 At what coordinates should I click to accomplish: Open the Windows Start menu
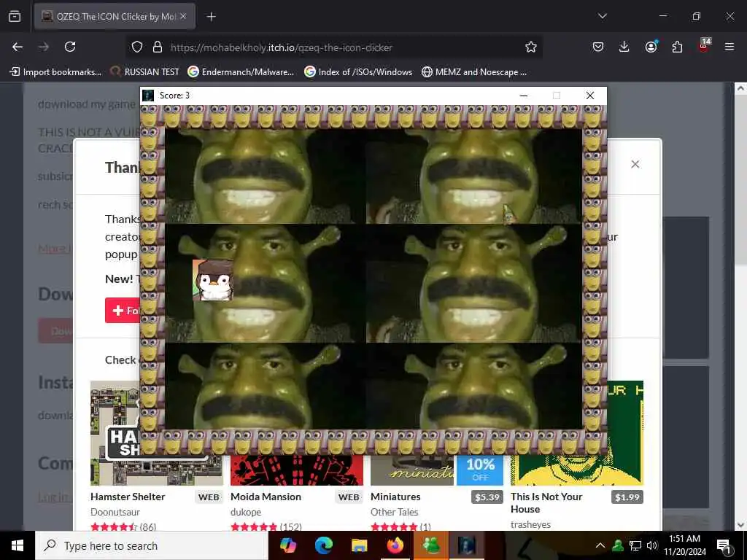coord(18,545)
